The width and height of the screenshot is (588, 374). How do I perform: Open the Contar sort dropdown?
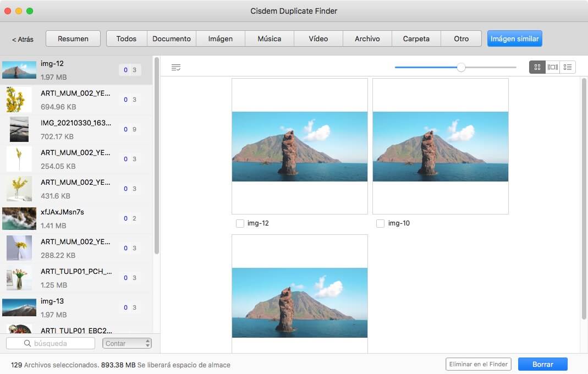[127, 343]
